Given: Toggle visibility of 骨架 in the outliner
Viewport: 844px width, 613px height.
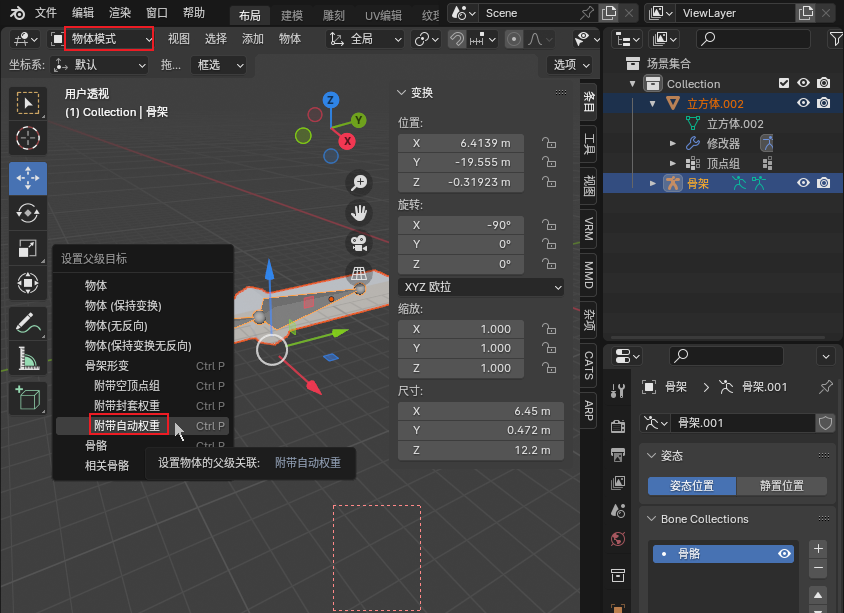Looking at the screenshot, I should tap(803, 183).
